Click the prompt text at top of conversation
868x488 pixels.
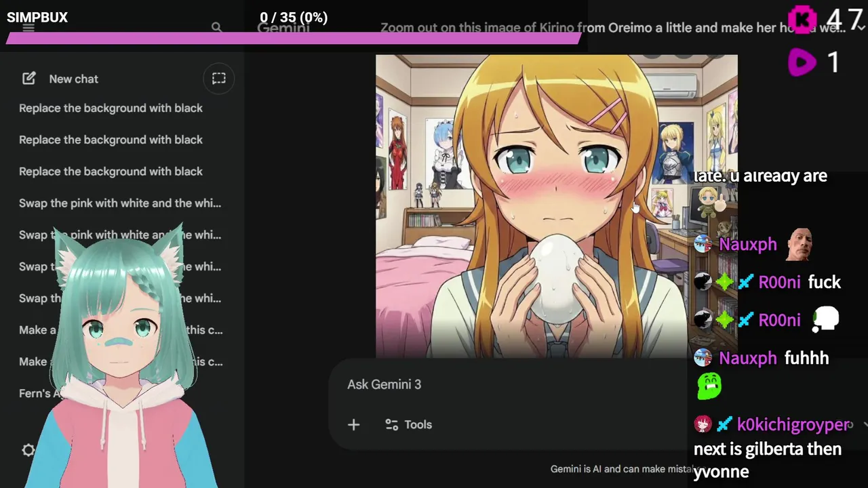pos(613,28)
